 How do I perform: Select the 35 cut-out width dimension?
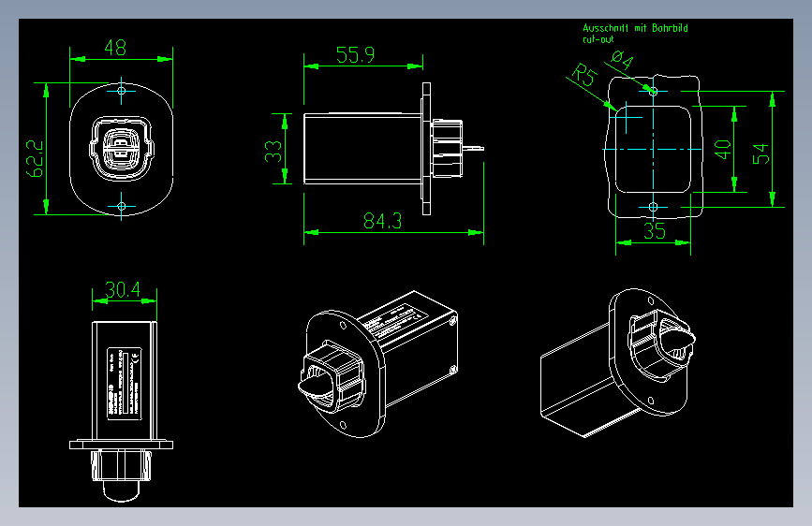tap(655, 231)
